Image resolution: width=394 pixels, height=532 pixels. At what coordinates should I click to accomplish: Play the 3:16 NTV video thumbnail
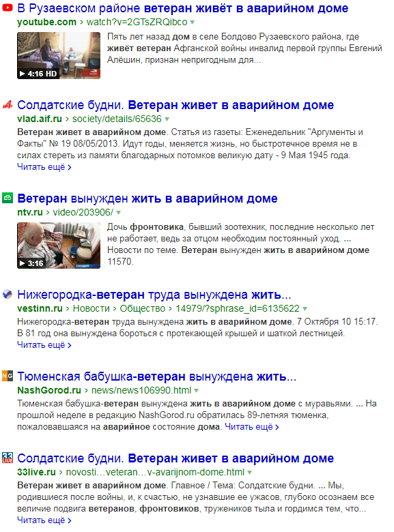(x=59, y=246)
